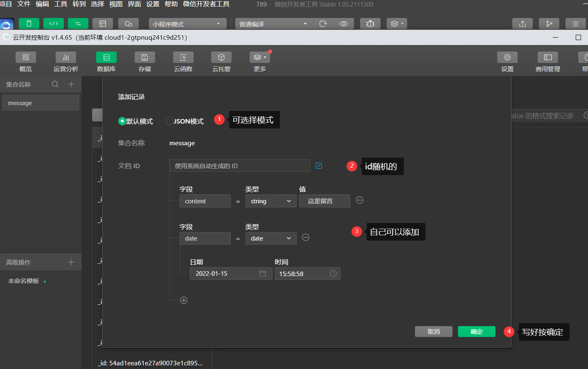Search collections with the magnifier icon
Viewport: 588px width, 369px height.
pyautogui.click(x=55, y=84)
